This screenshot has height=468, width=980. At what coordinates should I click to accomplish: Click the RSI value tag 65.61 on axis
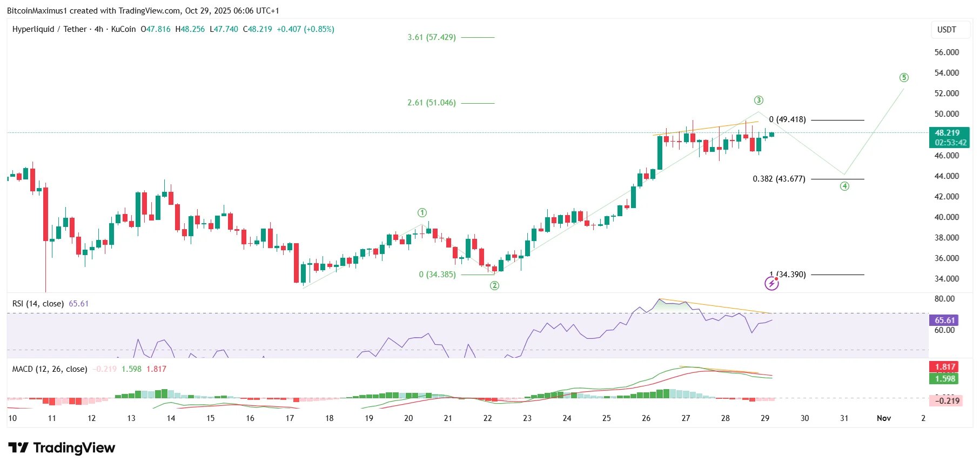click(943, 320)
